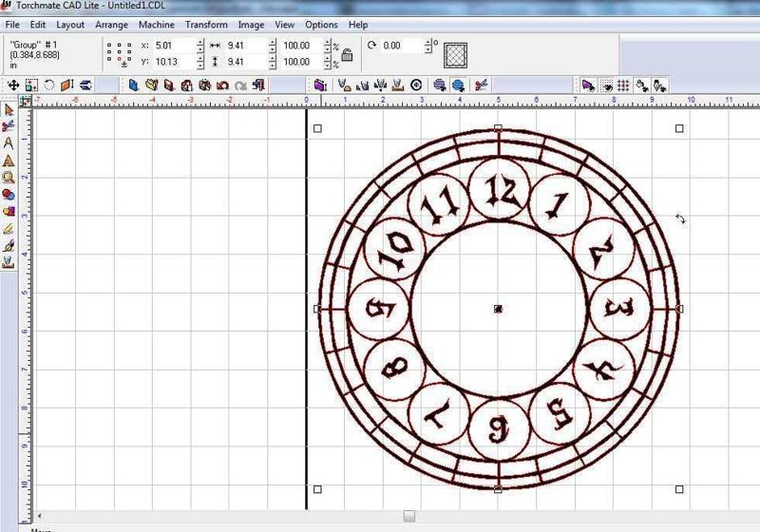Click the y value field showing 10.13
Image resolution: width=760 pixels, height=532 pixels.
click(175, 62)
